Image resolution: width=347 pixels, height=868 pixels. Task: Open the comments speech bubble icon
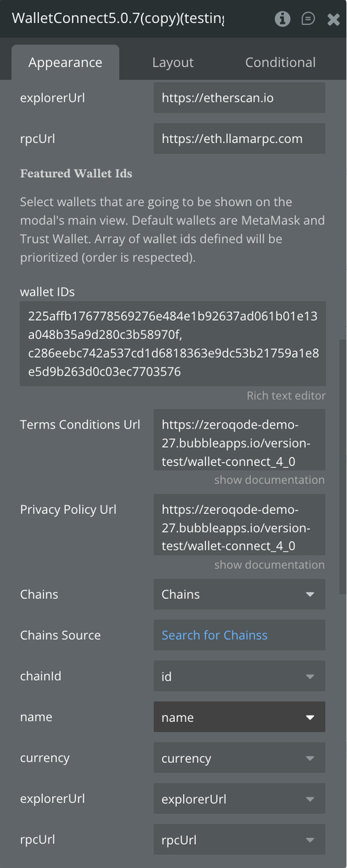point(308,19)
